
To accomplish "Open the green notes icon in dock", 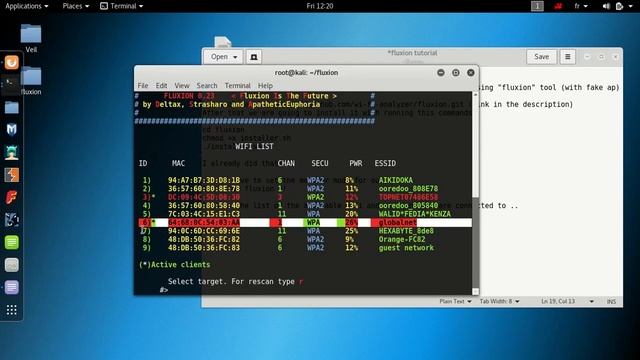I will coord(11,242).
